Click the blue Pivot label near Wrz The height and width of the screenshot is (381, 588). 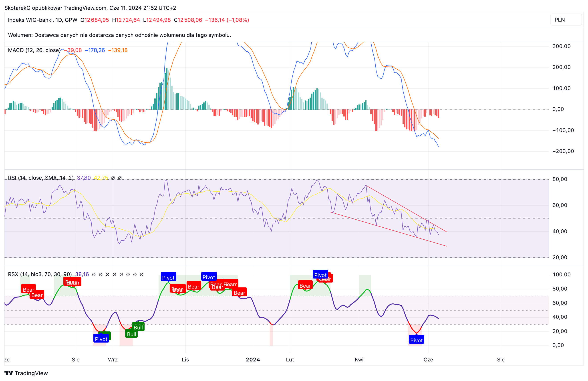tap(101, 339)
